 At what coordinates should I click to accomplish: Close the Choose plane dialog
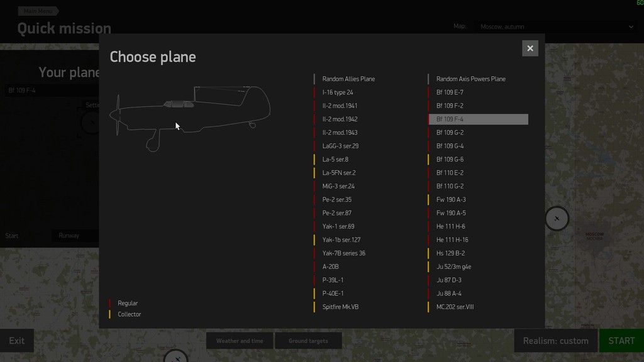pyautogui.click(x=530, y=48)
